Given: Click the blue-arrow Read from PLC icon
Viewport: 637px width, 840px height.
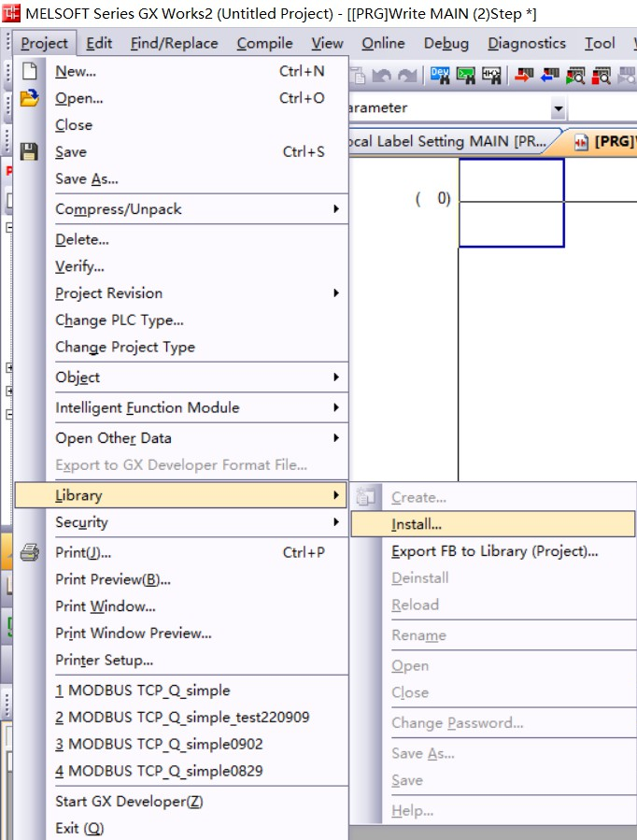Looking at the screenshot, I should (x=550, y=76).
